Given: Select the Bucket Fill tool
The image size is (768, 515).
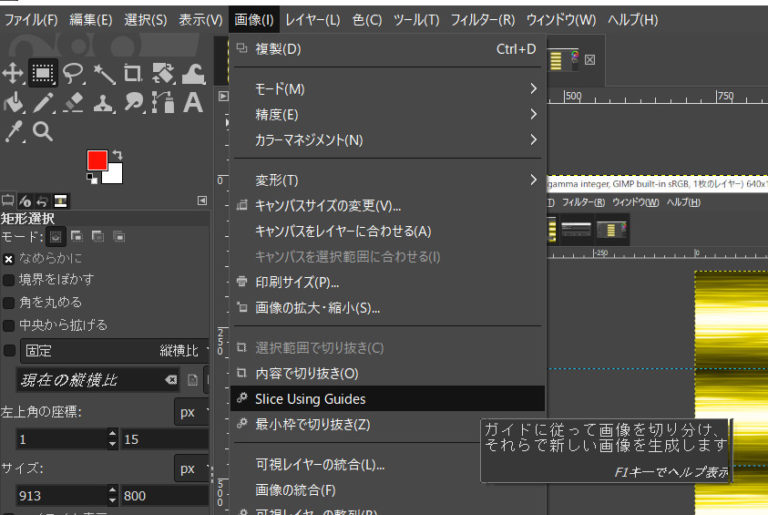Looking at the screenshot, I should coord(13,102).
